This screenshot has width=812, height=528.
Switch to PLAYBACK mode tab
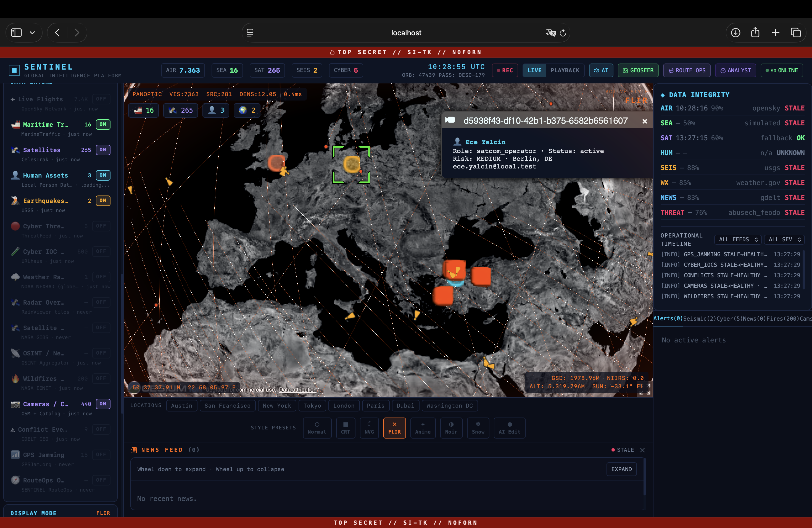pyautogui.click(x=565, y=70)
